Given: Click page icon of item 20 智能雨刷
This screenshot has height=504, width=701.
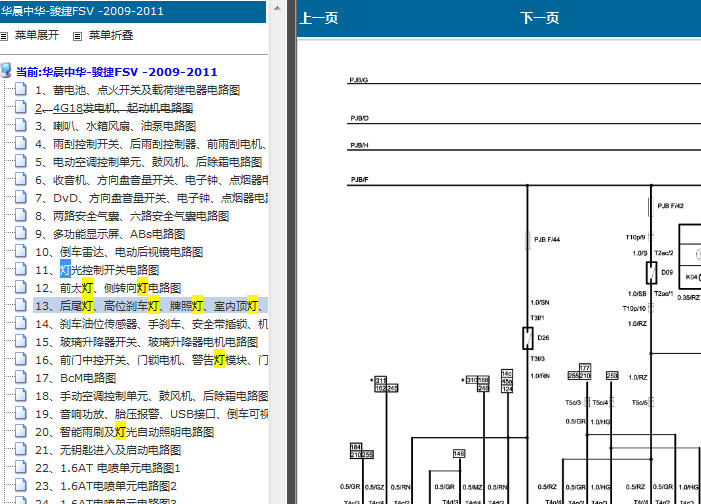Looking at the screenshot, I should click(21, 431).
